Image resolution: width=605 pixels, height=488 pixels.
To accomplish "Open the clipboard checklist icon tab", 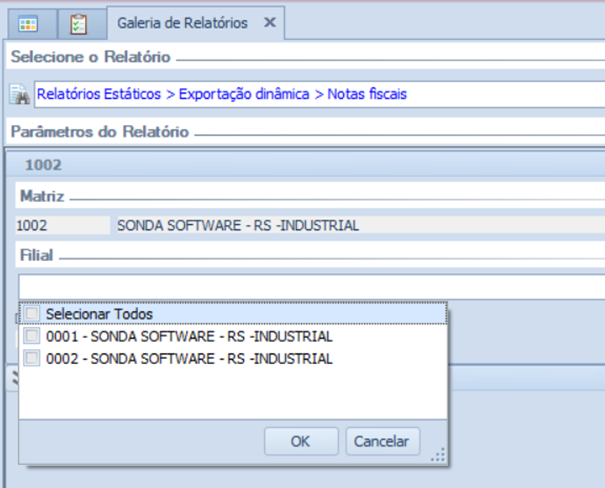I will coord(79,24).
